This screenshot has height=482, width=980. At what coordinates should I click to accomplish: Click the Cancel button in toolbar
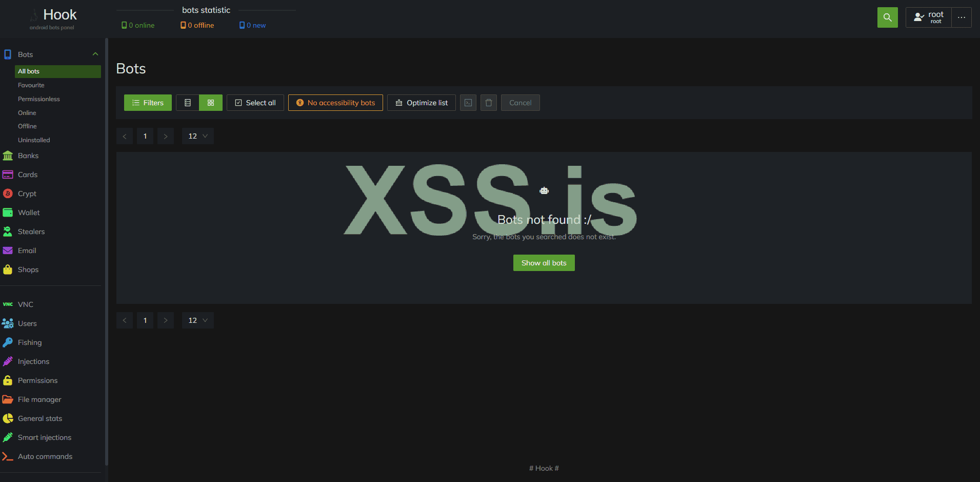[x=521, y=103]
